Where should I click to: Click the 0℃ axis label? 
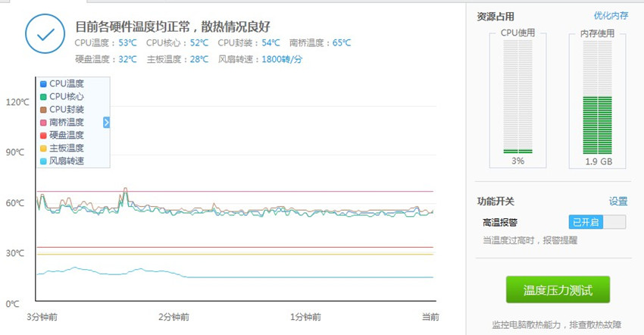(x=12, y=304)
